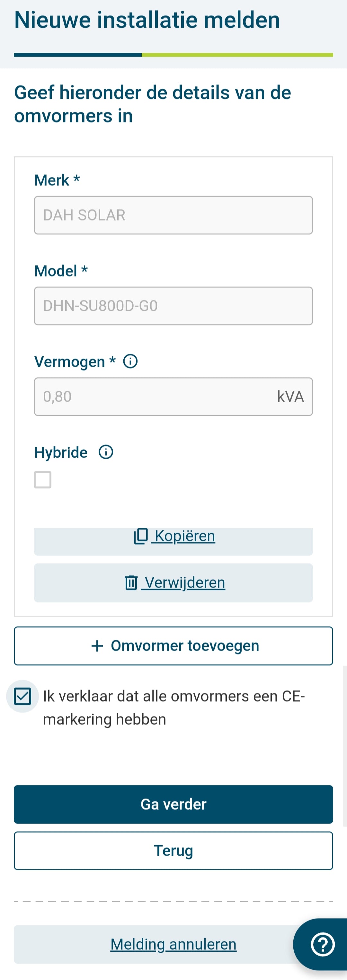Click the Vermogen kVA input field
The width and height of the screenshot is (347, 980).
click(173, 397)
